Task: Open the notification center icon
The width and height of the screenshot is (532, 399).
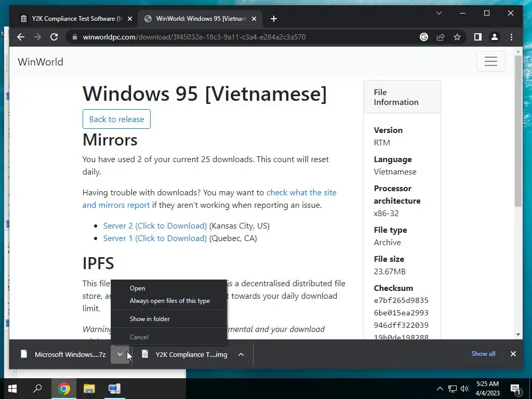Action: point(516,389)
